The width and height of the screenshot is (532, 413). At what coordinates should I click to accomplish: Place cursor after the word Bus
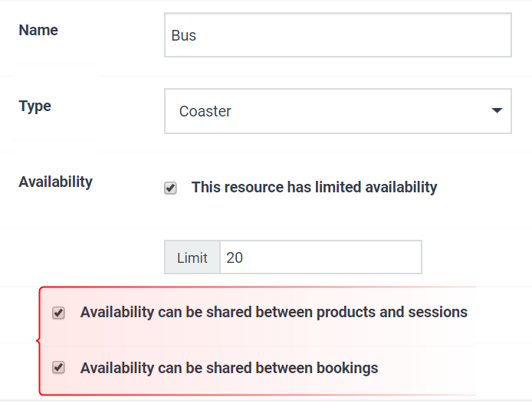(197, 35)
